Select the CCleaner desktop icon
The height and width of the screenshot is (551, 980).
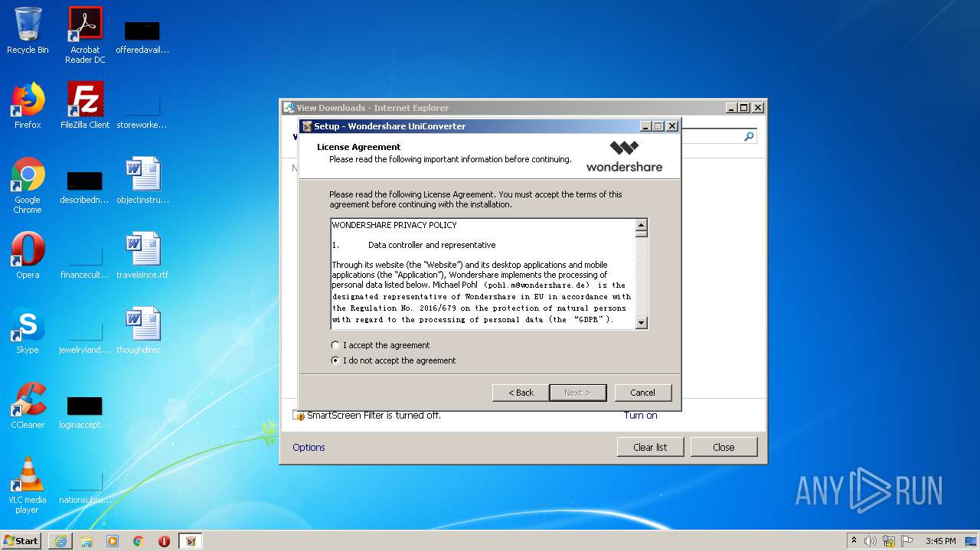coord(28,406)
